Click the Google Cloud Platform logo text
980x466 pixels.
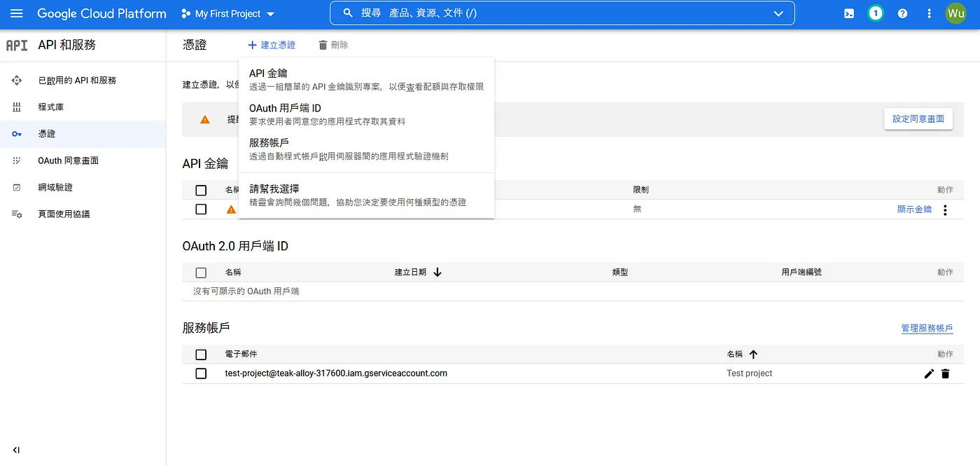(101, 13)
